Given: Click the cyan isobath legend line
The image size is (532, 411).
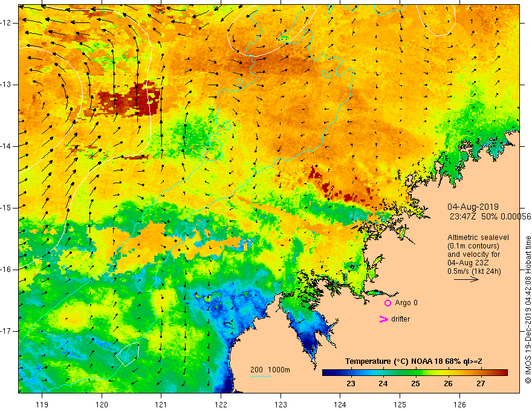Looking at the screenshot, I should pos(260,376).
